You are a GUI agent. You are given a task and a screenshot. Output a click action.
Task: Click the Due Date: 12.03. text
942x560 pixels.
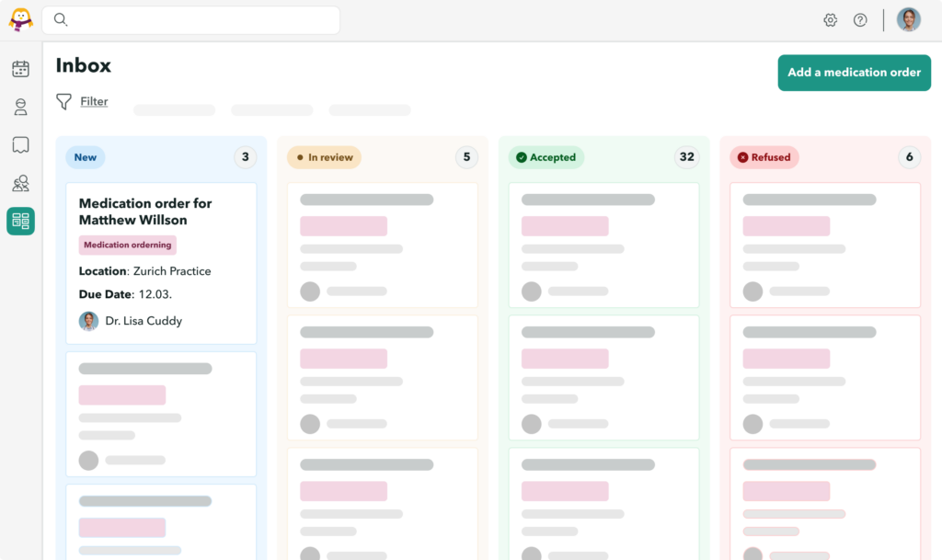click(125, 294)
